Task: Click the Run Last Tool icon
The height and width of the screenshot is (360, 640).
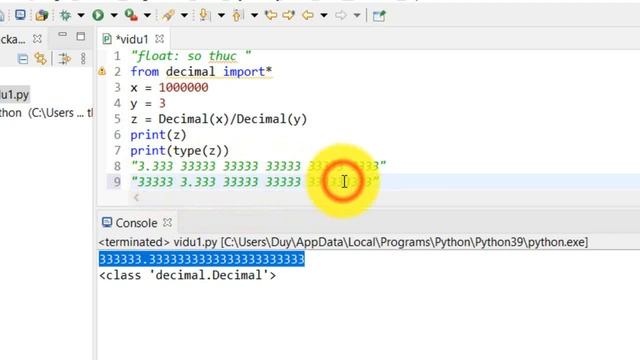Action: coord(131,16)
